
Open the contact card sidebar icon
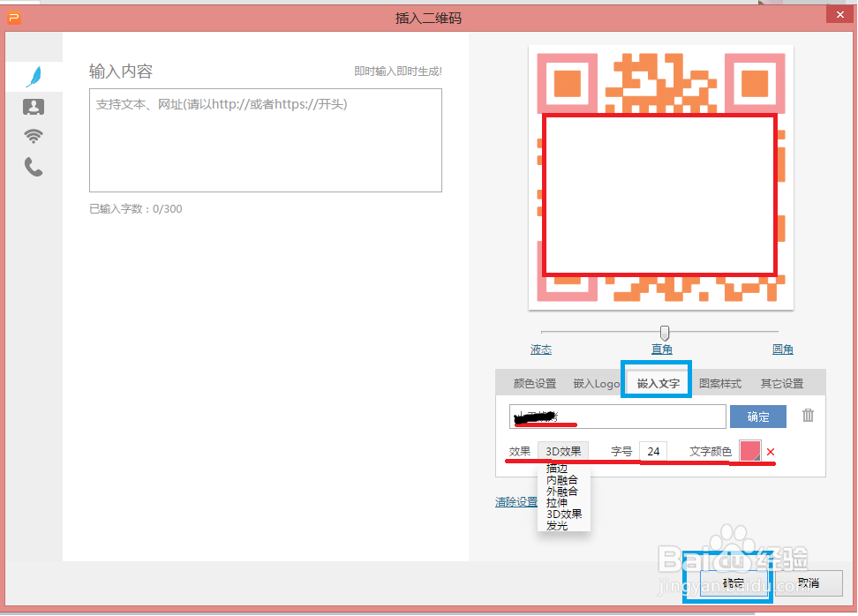(x=34, y=107)
